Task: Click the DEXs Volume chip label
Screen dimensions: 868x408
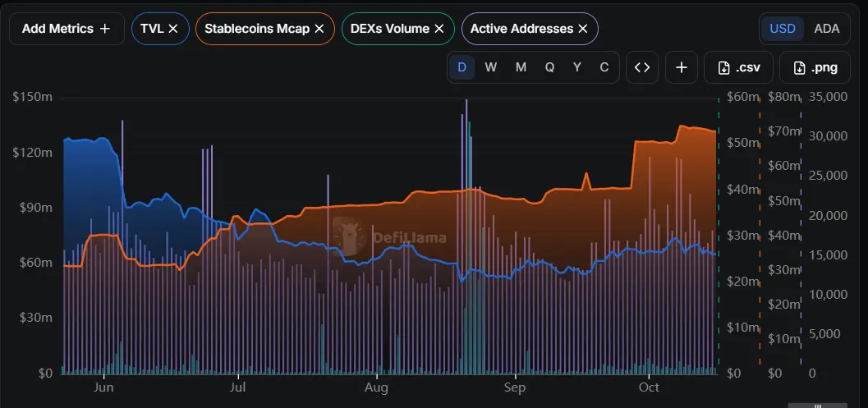Action: tap(390, 29)
